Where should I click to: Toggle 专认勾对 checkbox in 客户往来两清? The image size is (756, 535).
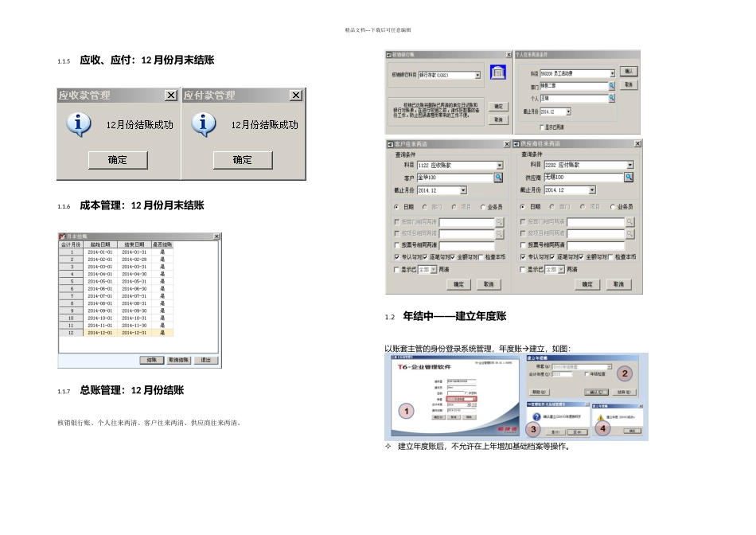[x=397, y=257]
